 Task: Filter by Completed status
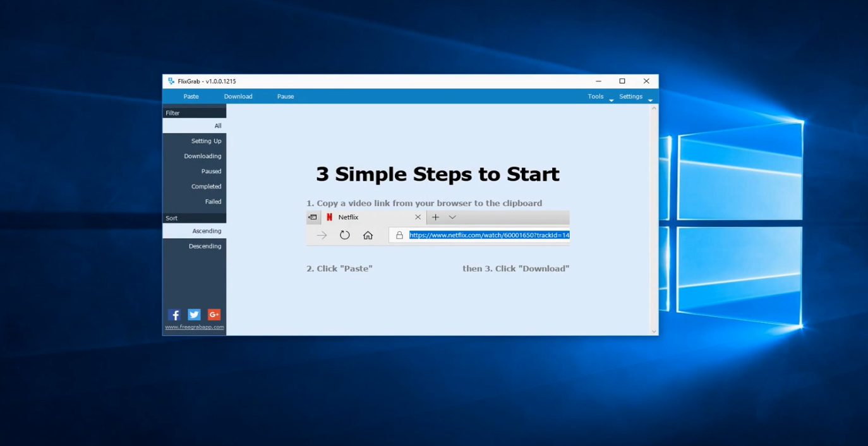(x=195, y=186)
